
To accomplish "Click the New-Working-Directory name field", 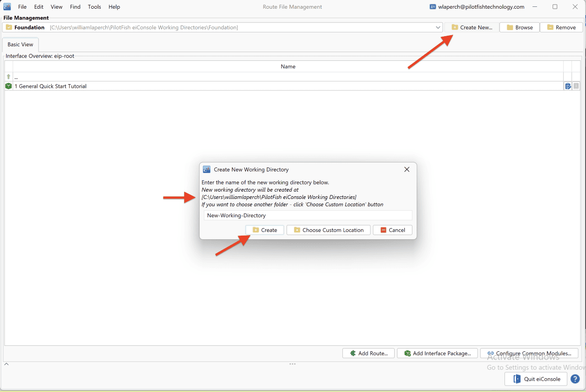I will click(x=308, y=215).
